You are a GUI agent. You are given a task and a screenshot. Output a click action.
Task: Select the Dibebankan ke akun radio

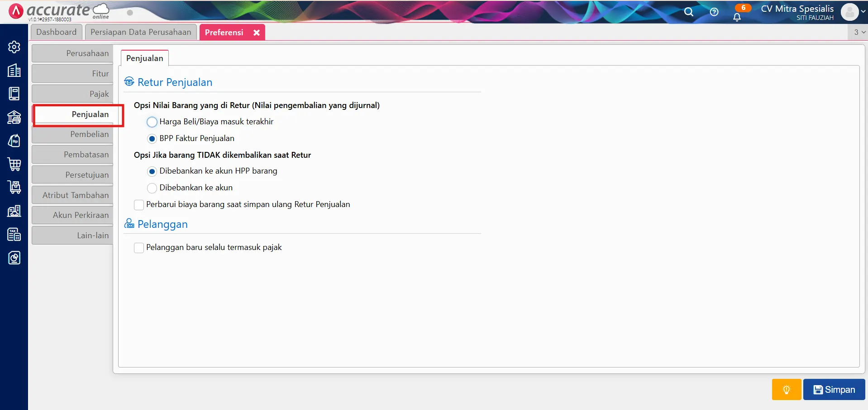click(x=152, y=188)
